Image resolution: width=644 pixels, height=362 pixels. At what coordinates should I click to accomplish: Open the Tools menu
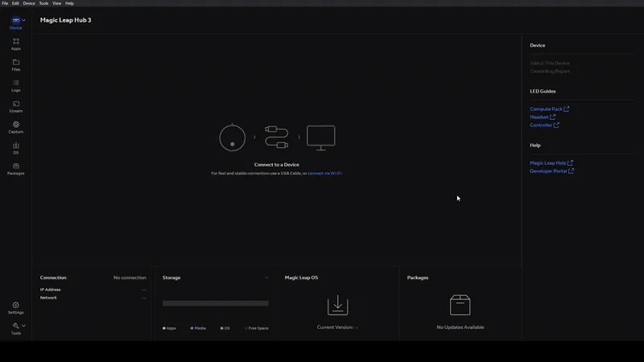click(x=43, y=3)
